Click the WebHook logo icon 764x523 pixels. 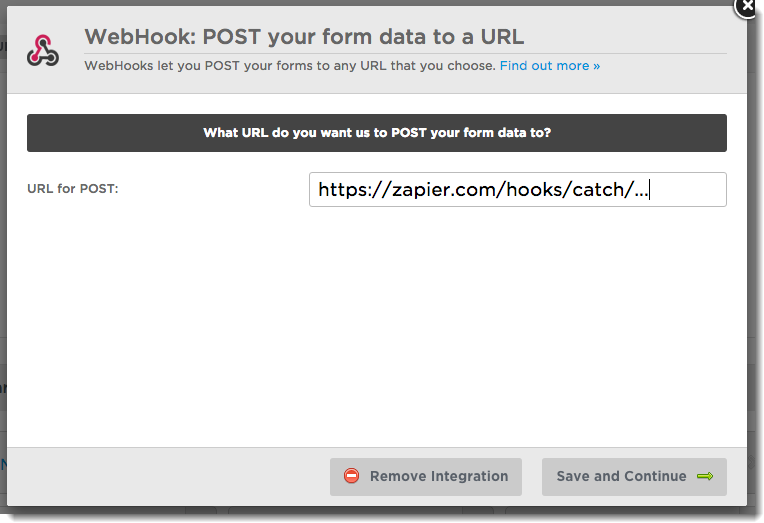[43, 50]
